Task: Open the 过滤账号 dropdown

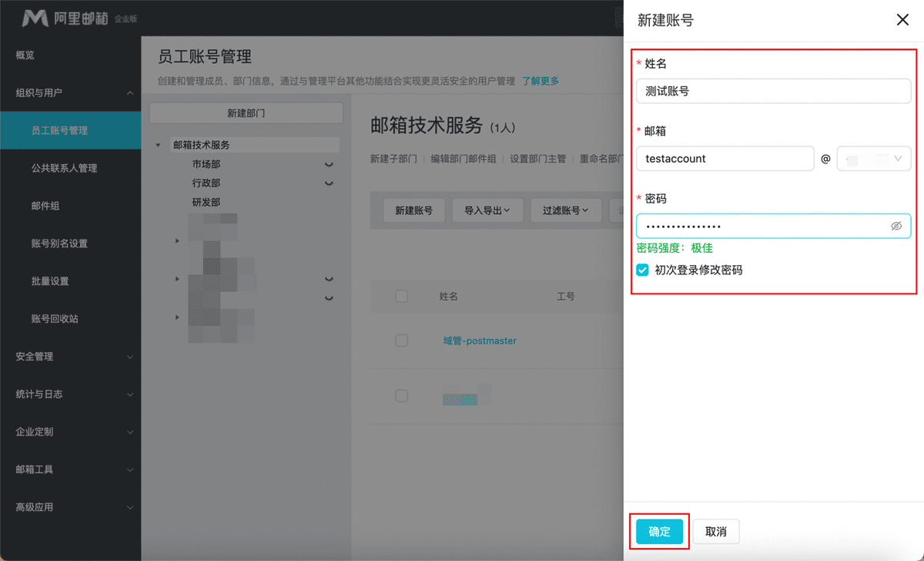Action: [566, 210]
